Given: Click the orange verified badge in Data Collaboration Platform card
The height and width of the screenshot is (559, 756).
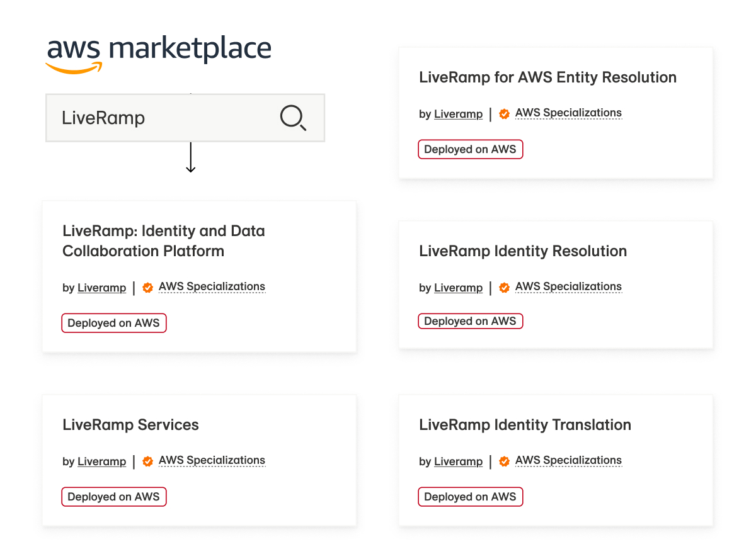Looking at the screenshot, I should pos(147,288).
